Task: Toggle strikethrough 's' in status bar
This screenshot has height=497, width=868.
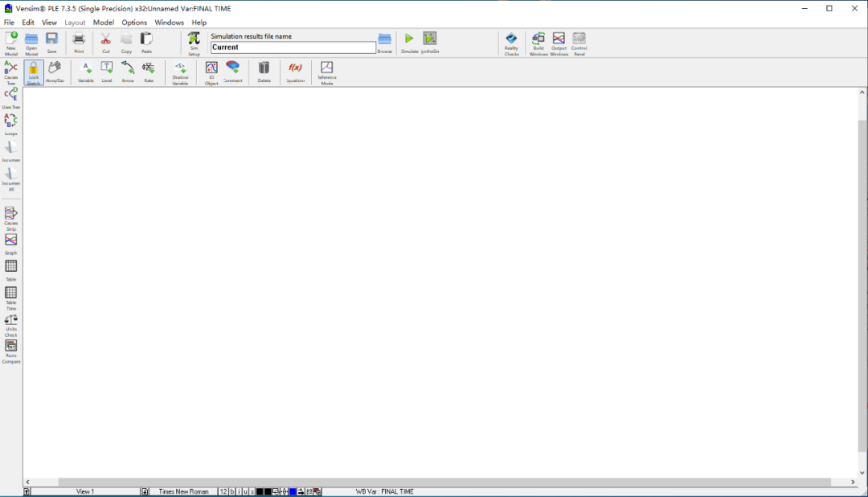Action: click(x=252, y=491)
